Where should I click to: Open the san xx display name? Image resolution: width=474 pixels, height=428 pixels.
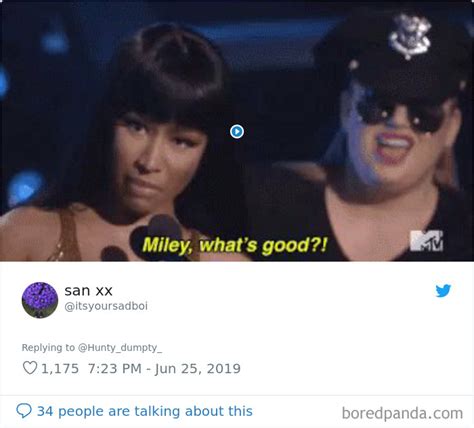(x=88, y=290)
